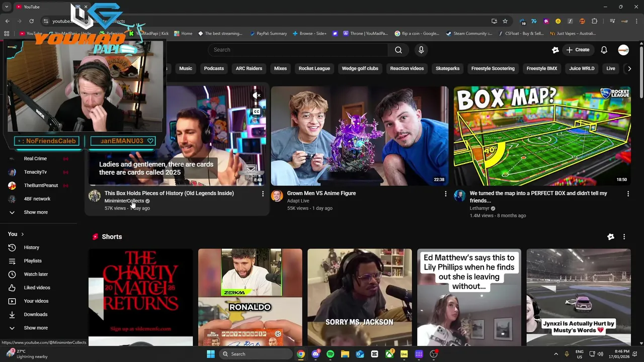Screen dimensions: 644x362
Task: Select the Music filter chip
Action: 186,68
